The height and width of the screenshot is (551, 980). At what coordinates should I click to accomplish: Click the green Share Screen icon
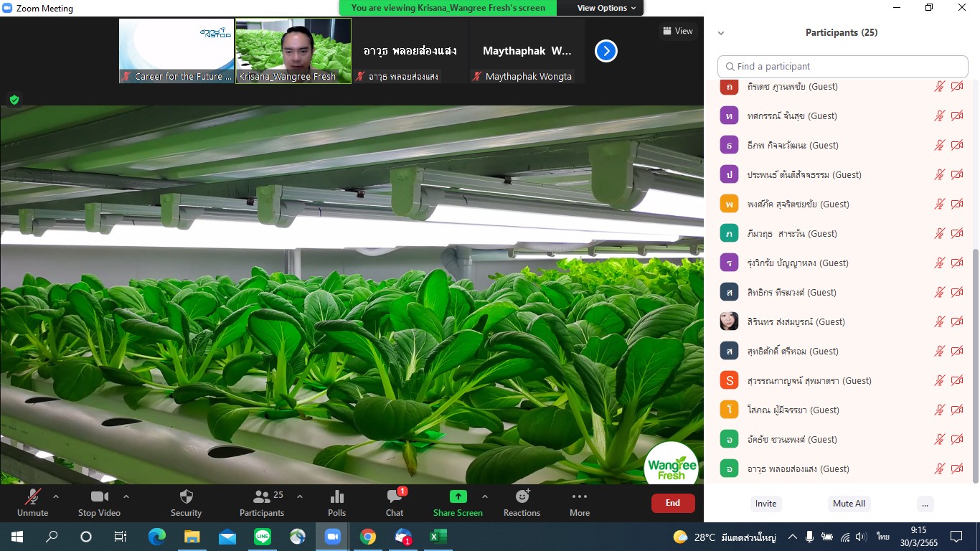point(458,496)
